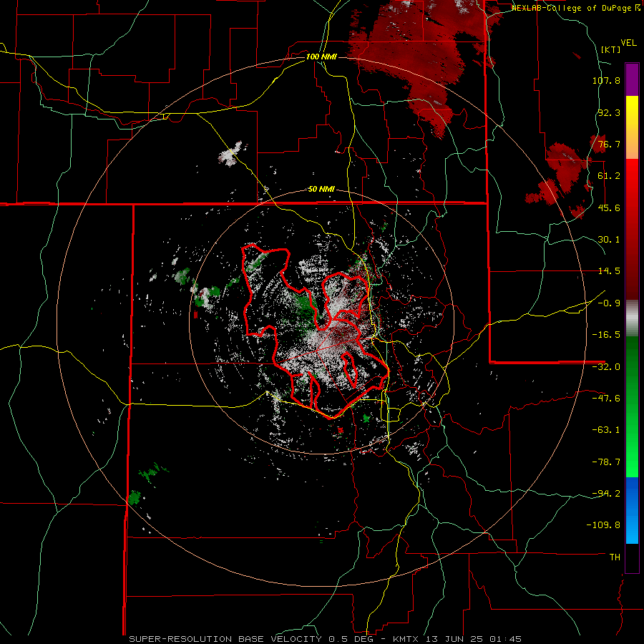Click the blue segment of the color bar
This screenshot has height=644, width=644.
click(x=632, y=510)
